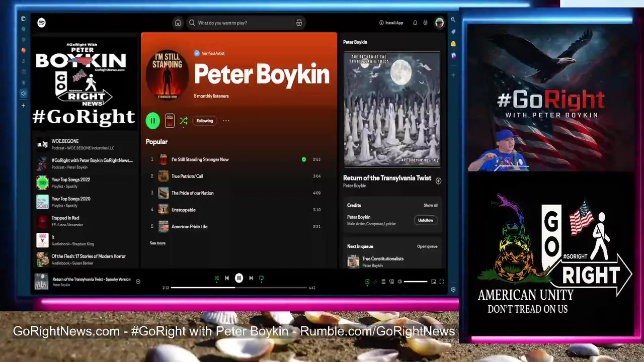Toggle shuffle in the player bar
The width and height of the screenshot is (644, 362).
click(x=216, y=278)
